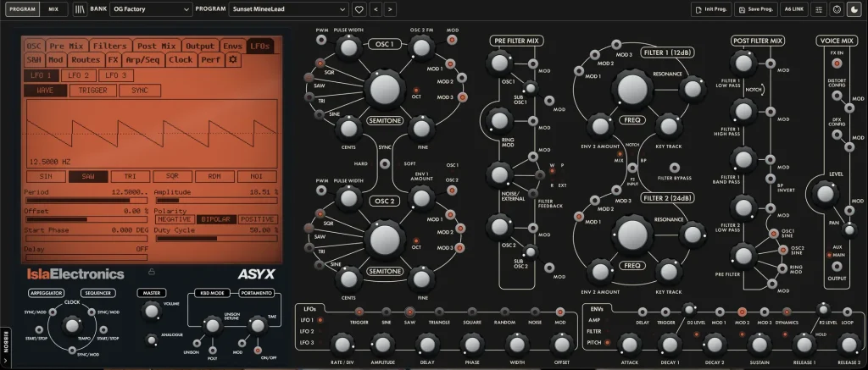Image resolution: width=868 pixels, height=370 pixels.
Task: Toggle the LFO Trigger LED button
Action: tap(359, 312)
